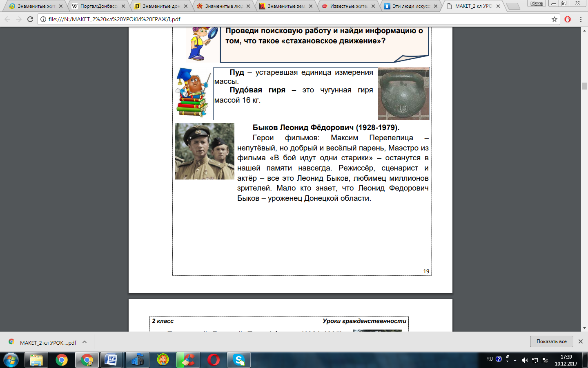Switch to the 'Знаменитые жит' tab
This screenshot has height=368, width=588.
point(36,6)
